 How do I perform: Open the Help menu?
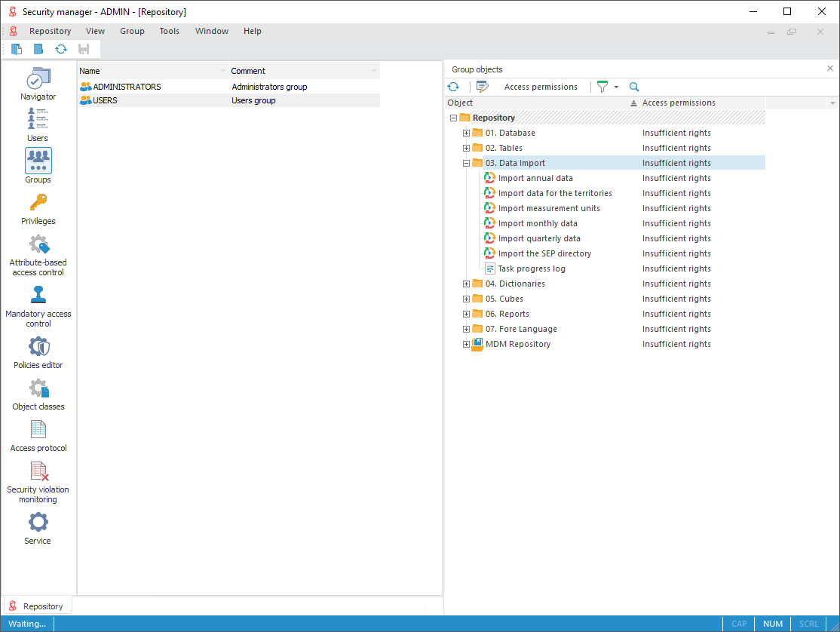click(x=253, y=31)
